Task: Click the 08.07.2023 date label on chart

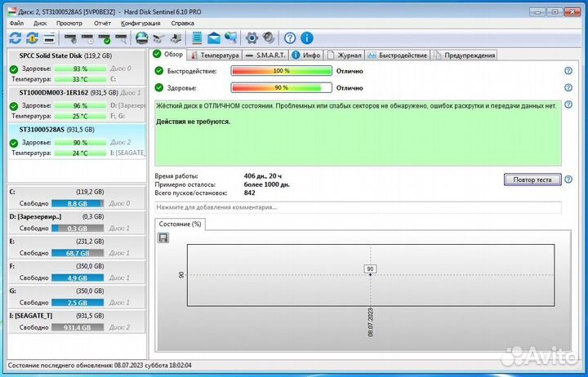Action: tap(371, 322)
